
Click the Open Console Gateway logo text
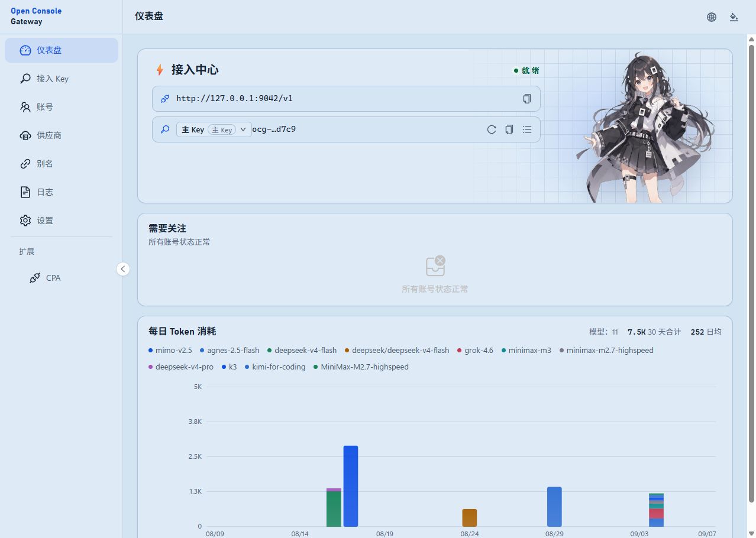(x=36, y=16)
